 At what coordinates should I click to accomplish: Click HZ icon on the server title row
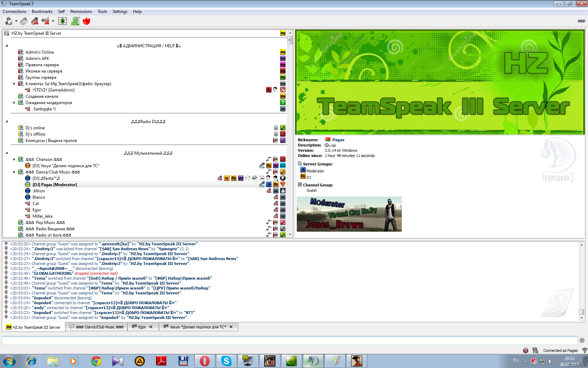pos(283,33)
